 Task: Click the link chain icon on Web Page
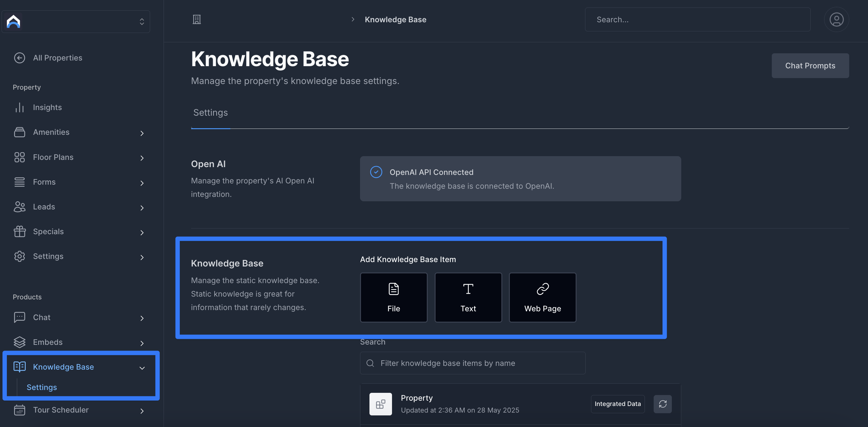click(x=542, y=289)
